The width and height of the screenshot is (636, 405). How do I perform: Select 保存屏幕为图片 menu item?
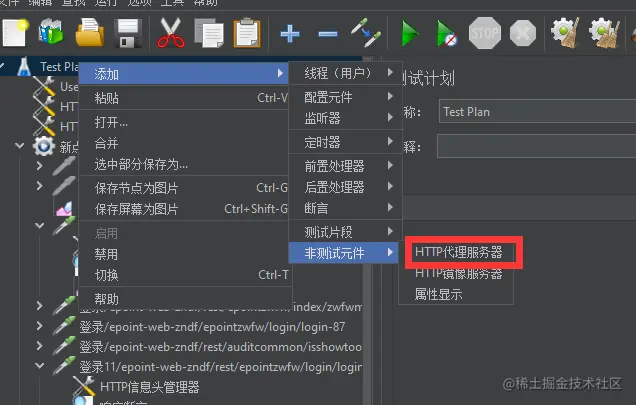point(184,209)
